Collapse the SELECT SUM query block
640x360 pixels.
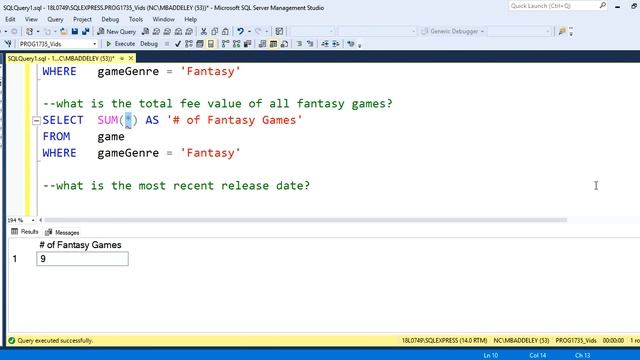click(36, 120)
